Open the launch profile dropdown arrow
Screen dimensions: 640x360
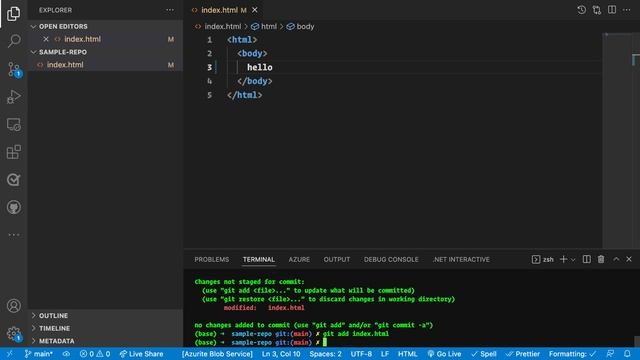click(x=573, y=260)
